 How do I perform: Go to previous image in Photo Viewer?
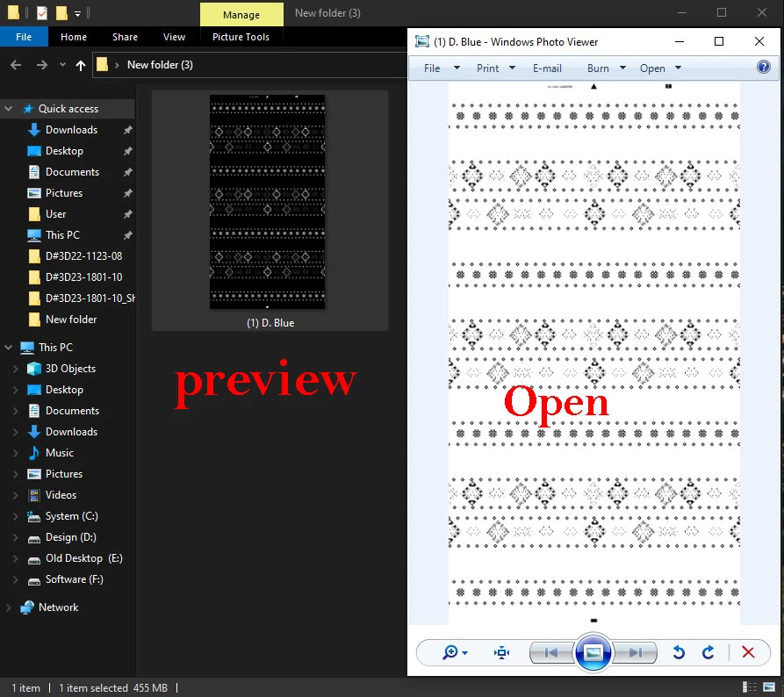(x=551, y=652)
